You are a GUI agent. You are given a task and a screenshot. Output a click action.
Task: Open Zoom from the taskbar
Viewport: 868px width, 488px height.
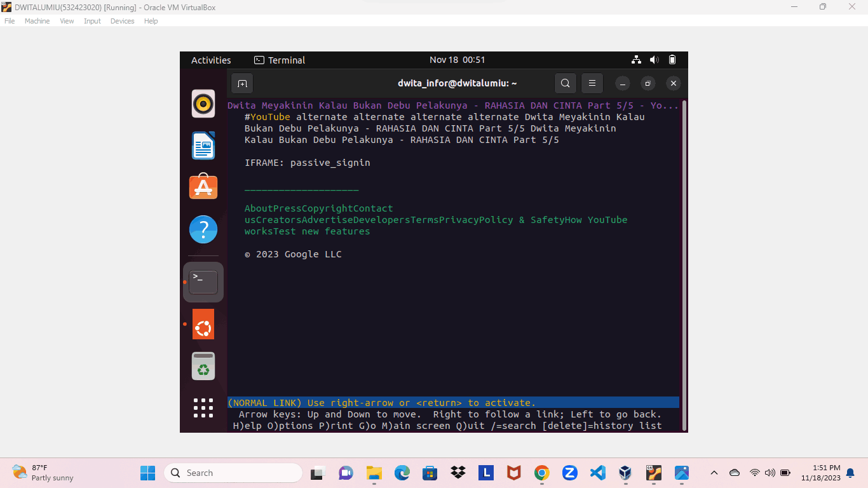click(x=569, y=473)
